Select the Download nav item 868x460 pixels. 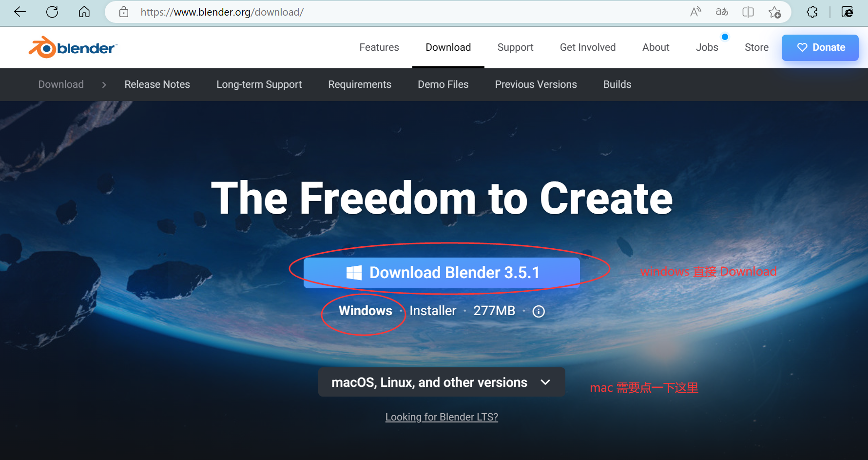448,47
